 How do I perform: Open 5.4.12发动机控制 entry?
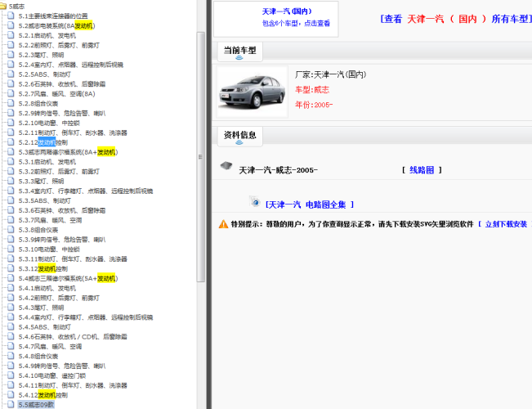(42, 395)
